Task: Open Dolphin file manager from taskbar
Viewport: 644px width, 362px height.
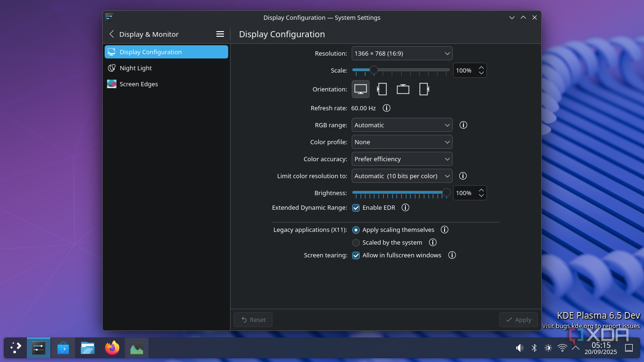Action: click(x=88, y=348)
